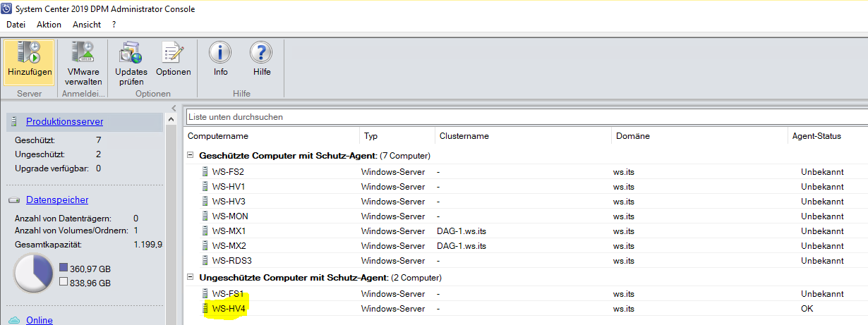The width and height of the screenshot is (868, 325).
Task: Sort by the Agent-Status column header
Action: [x=828, y=136]
